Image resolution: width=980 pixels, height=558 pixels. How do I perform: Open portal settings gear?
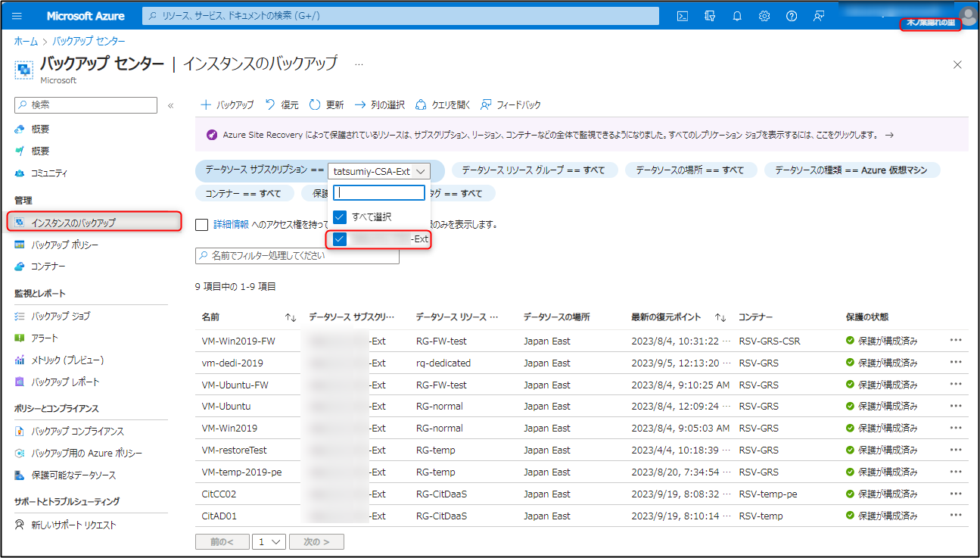click(764, 16)
